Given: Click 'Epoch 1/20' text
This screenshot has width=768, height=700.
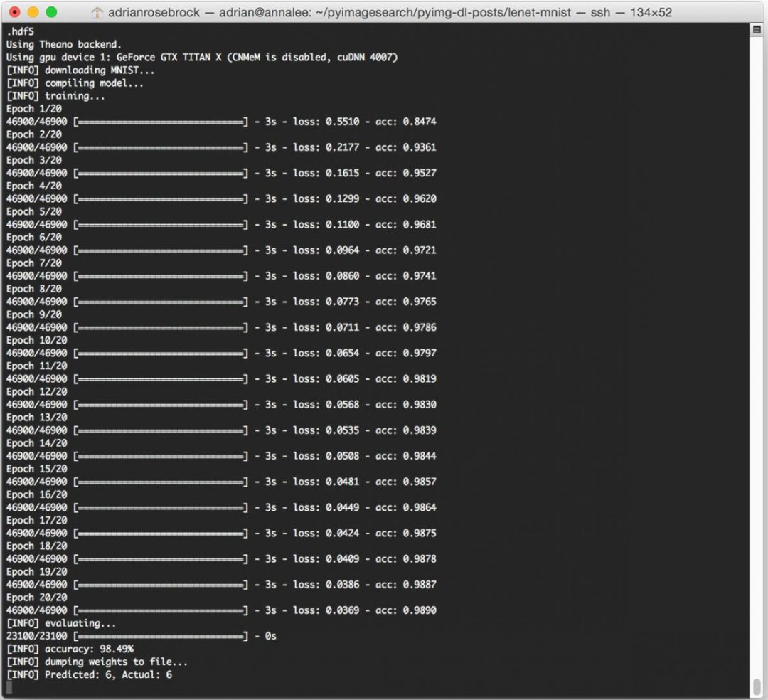Looking at the screenshot, I should point(34,109).
